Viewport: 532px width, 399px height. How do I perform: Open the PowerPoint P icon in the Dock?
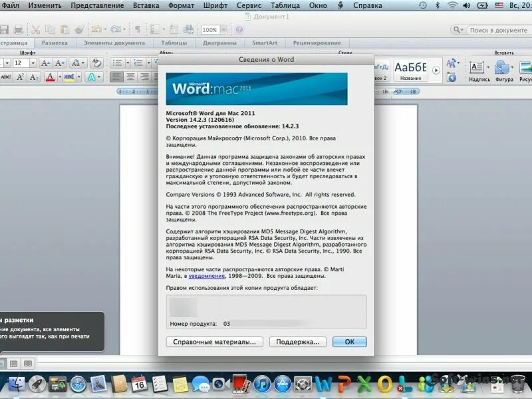coord(344,384)
